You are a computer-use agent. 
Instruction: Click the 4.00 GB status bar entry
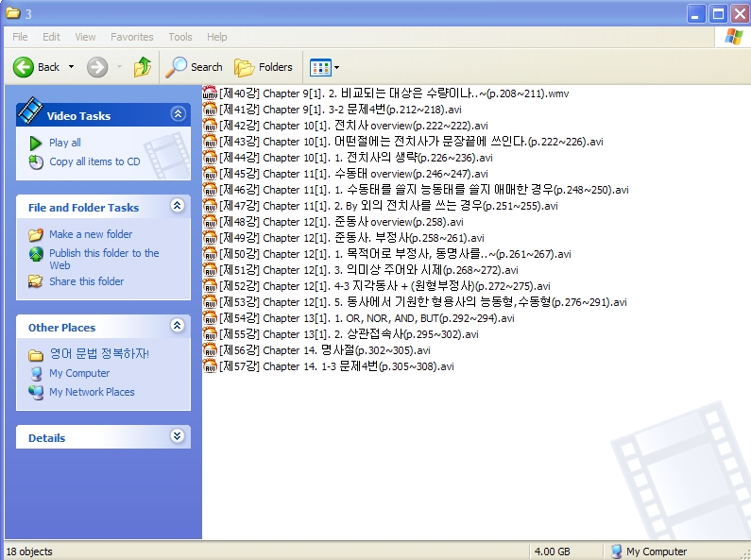553,552
